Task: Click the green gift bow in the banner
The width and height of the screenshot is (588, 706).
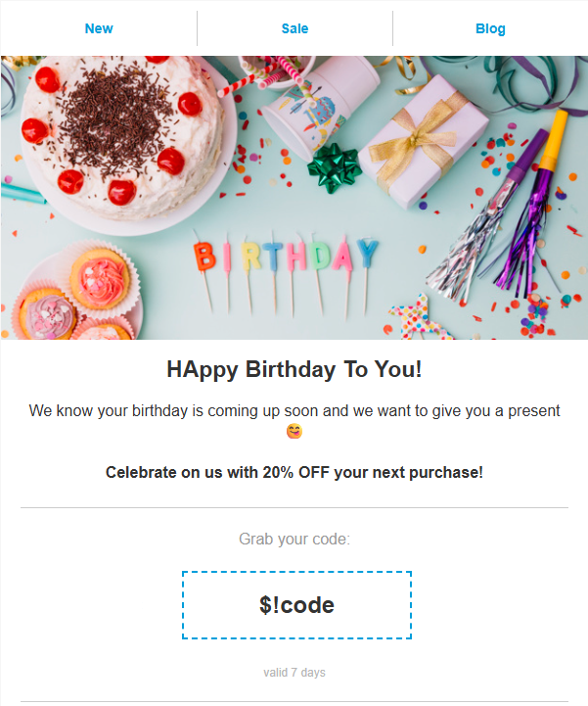Action: pos(334,167)
